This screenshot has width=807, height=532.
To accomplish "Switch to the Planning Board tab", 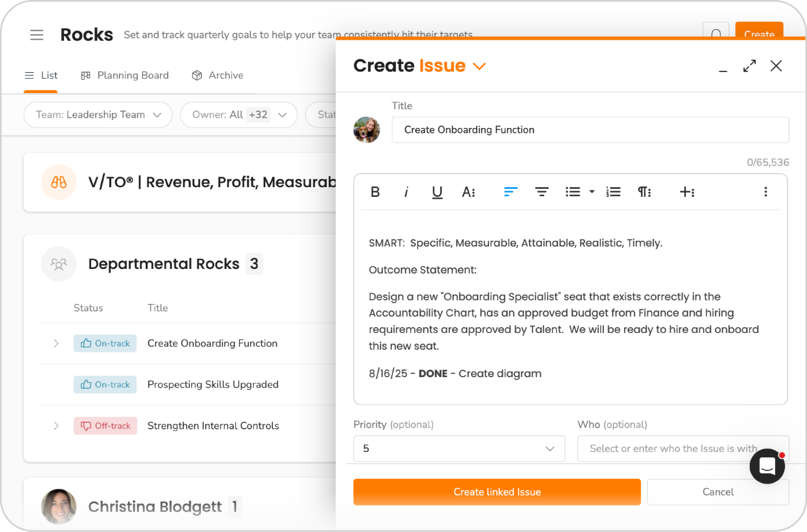I will [x=125, y=75].
